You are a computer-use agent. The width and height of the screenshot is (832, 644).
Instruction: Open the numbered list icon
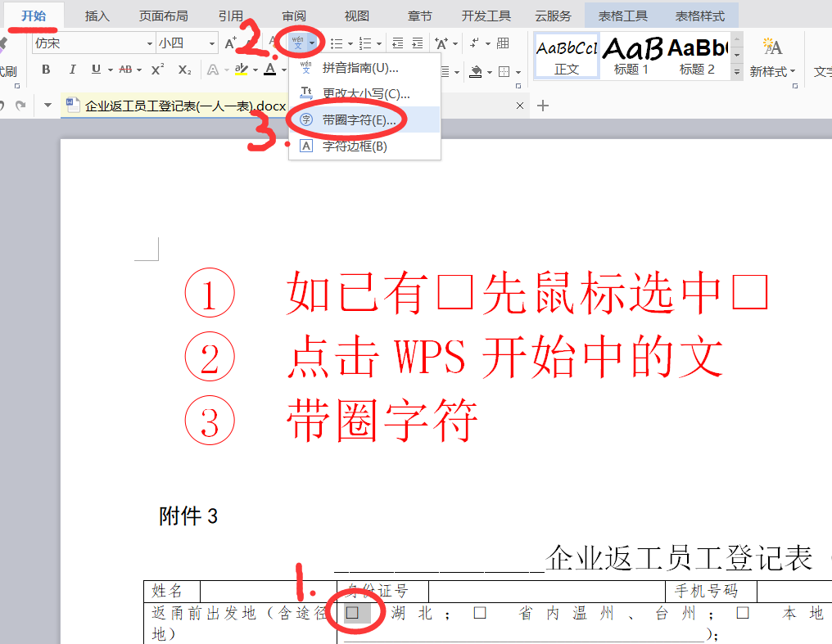pos(365,43)
